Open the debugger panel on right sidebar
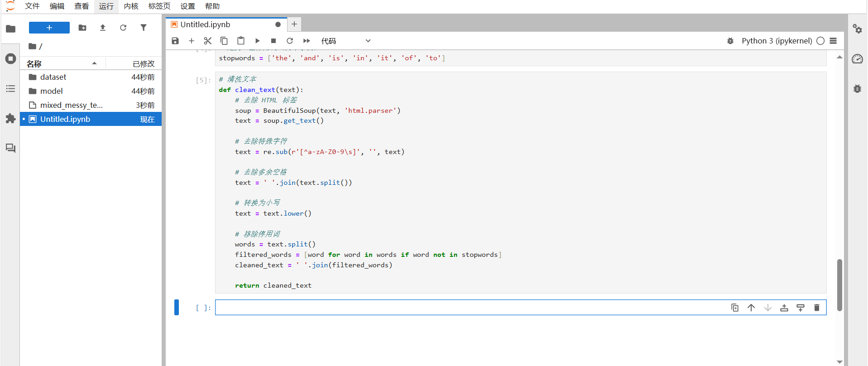 [x=857, y=89]
